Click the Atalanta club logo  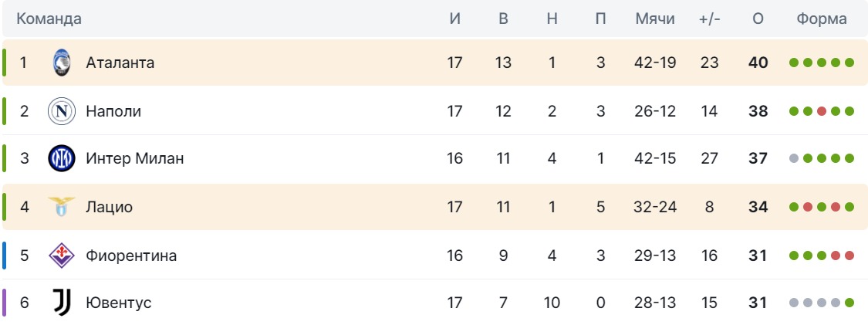[61, 63]
